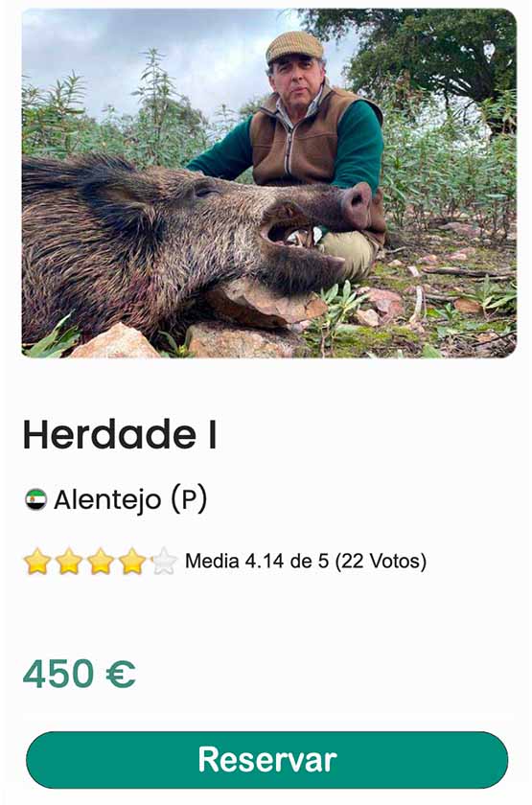532x805 pixels.
Task: Click the wild boar's snout in photo
Action: tap(358, 204)
